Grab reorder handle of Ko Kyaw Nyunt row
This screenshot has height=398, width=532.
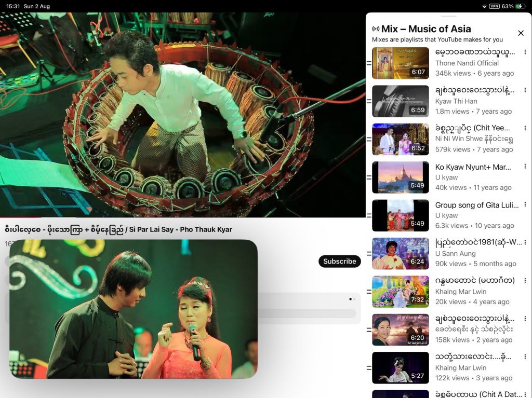pos(369,177)
